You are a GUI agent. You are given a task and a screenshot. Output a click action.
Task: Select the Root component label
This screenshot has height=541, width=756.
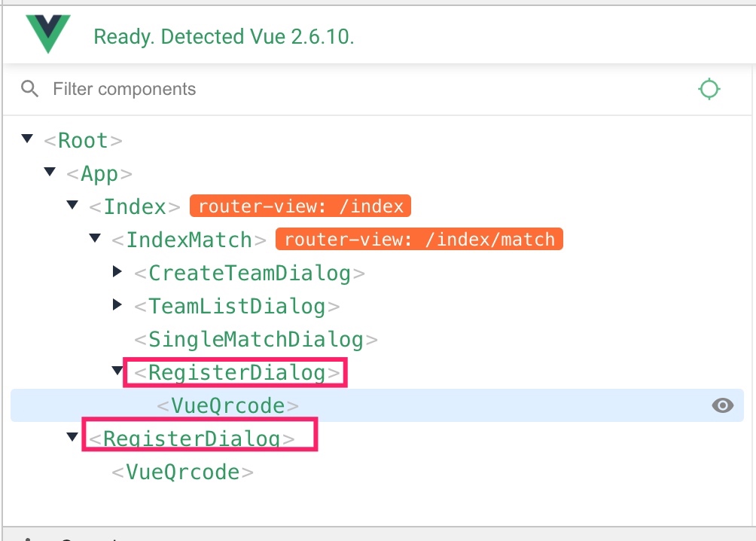pyautogui.click(x=83, y=140)
